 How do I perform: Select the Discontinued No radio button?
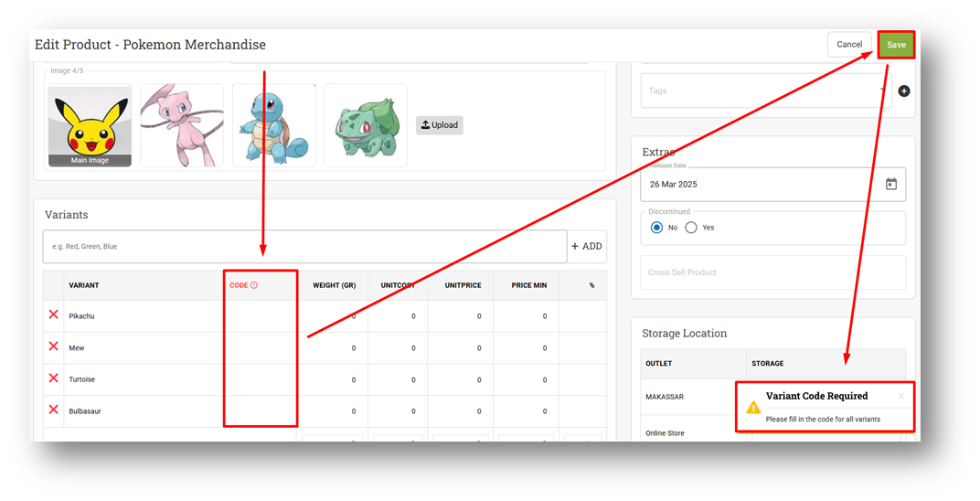656,228
